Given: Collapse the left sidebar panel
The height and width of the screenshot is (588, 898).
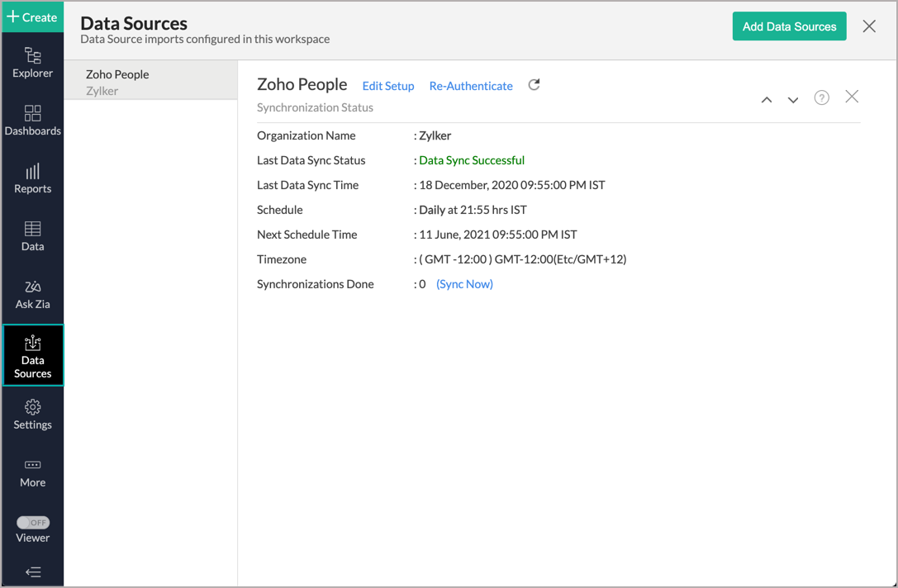Looking at the screenshot, I should click(32, 571).
